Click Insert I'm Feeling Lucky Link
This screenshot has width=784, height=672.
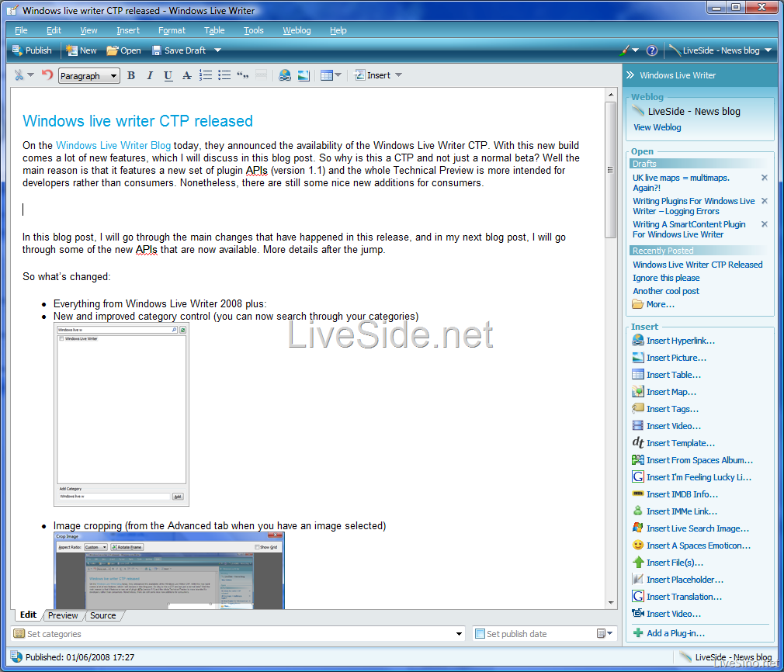click(x=692, y=477)
